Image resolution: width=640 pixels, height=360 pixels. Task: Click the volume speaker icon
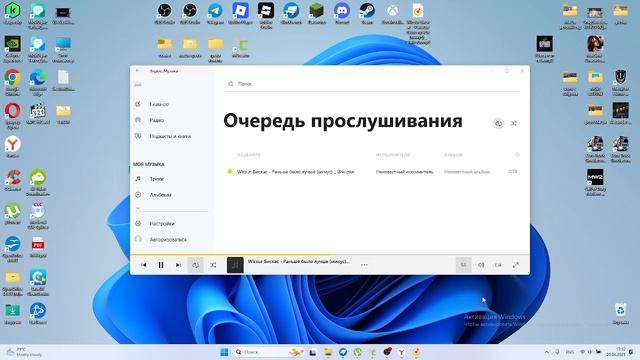pos(481,265)
